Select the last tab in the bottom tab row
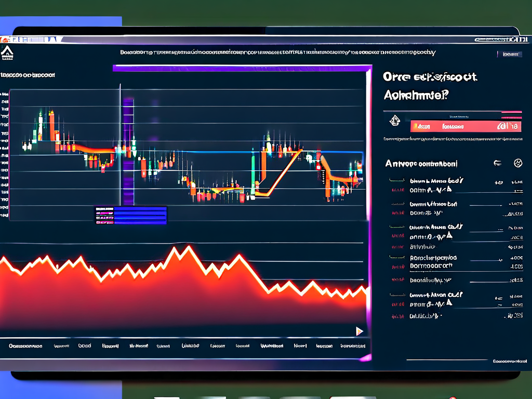The width and height of the screenshot is (532, 399). point(353,345)
